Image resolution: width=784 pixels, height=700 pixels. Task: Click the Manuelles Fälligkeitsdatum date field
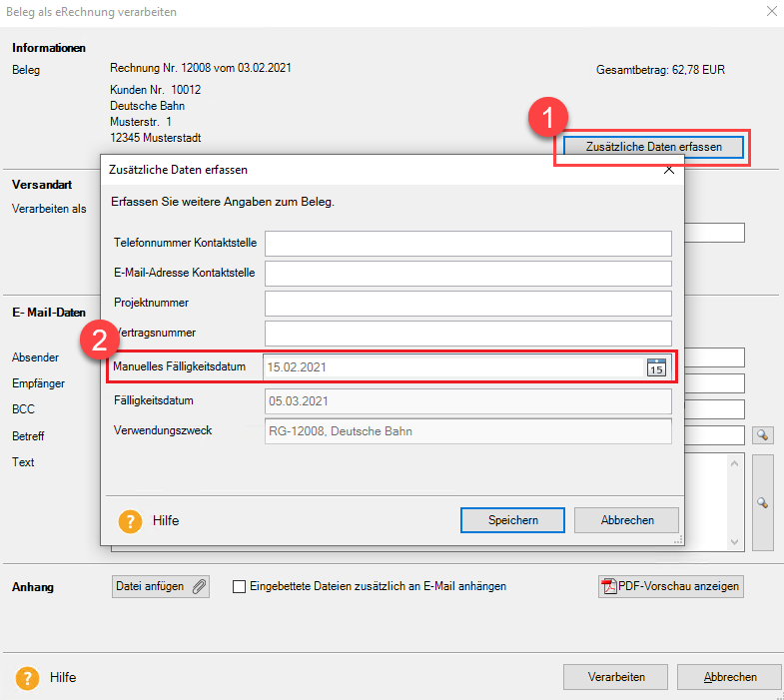point(449,367)
